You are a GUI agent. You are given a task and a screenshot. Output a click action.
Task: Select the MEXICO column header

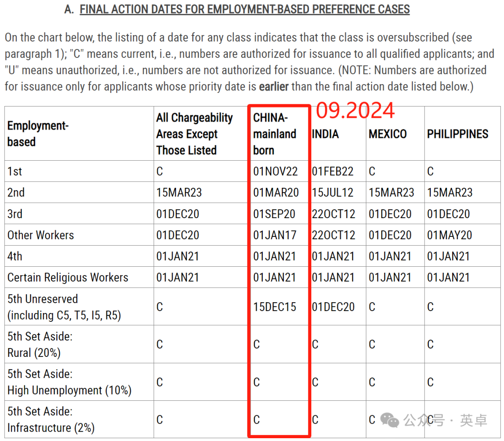[388, 134]
